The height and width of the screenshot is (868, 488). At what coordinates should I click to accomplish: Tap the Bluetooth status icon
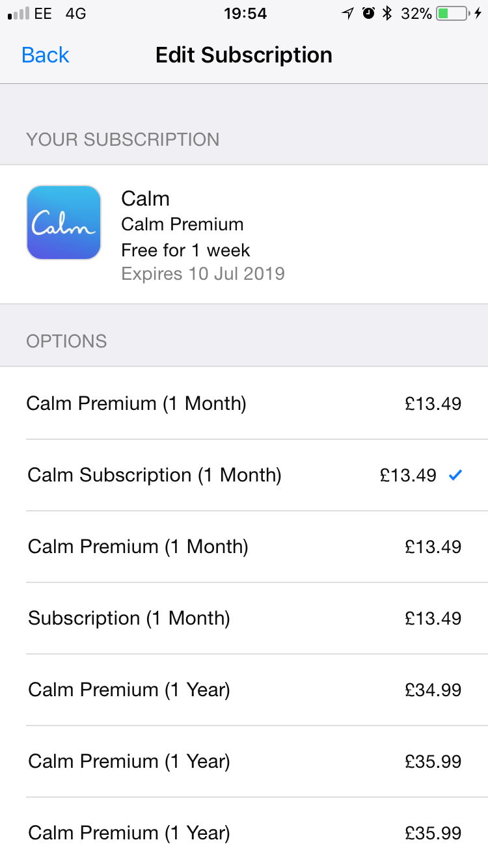pyautogui.click(x=387, y=13)
